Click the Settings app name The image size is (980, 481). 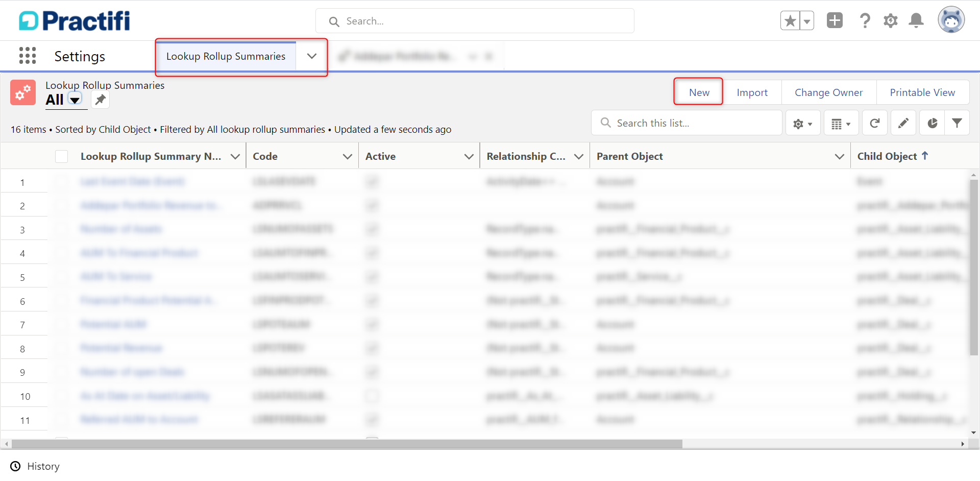[x=80, y=56]
